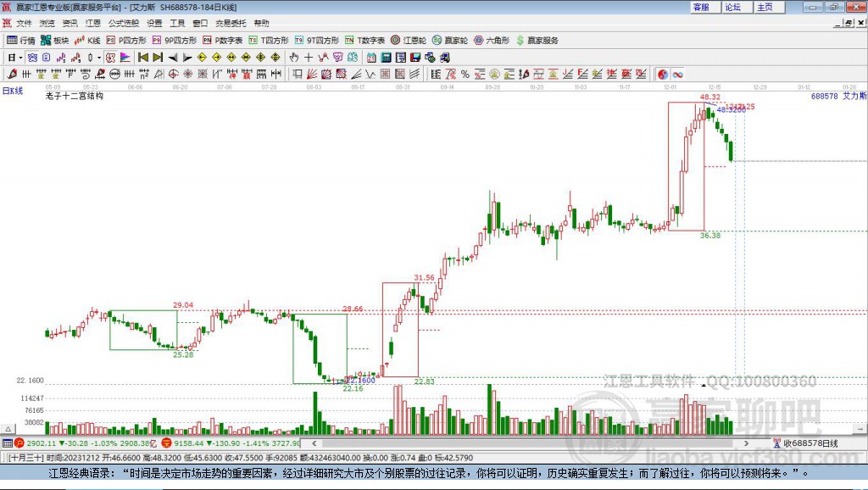Open the 9P四方形 tool
This screenshot has width=868, height=490.
[175, 41]
